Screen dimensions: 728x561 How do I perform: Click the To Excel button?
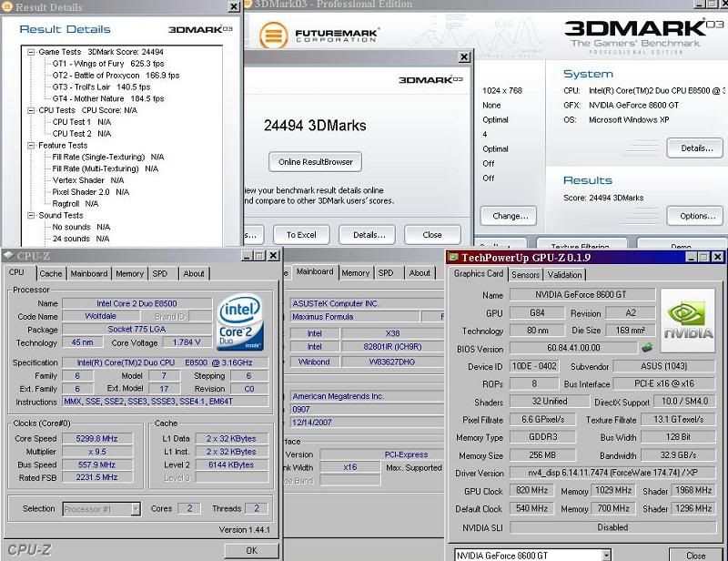(x=301, y=235)
